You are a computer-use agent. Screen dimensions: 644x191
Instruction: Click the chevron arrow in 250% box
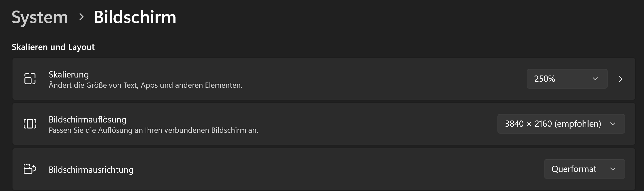point(595,79)
